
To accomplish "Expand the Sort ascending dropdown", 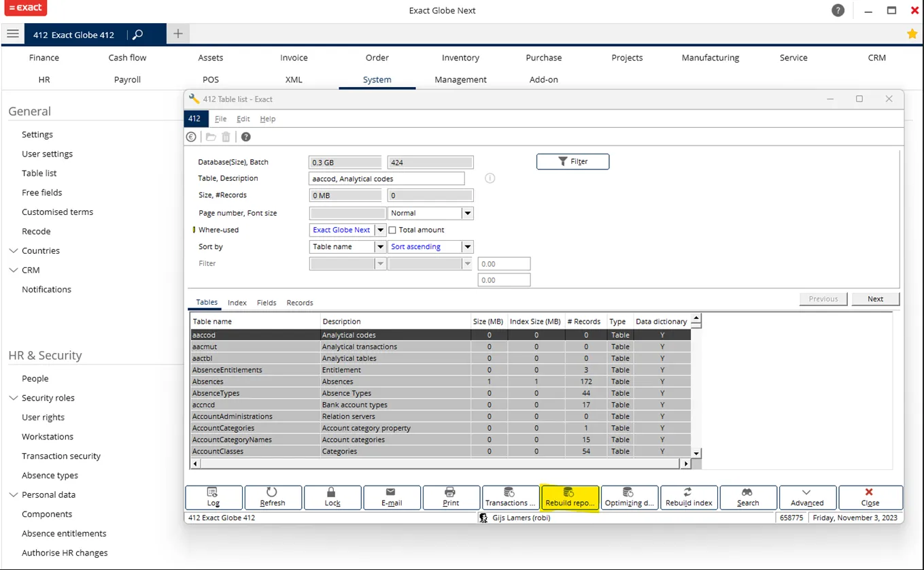I will click(467, 247).
